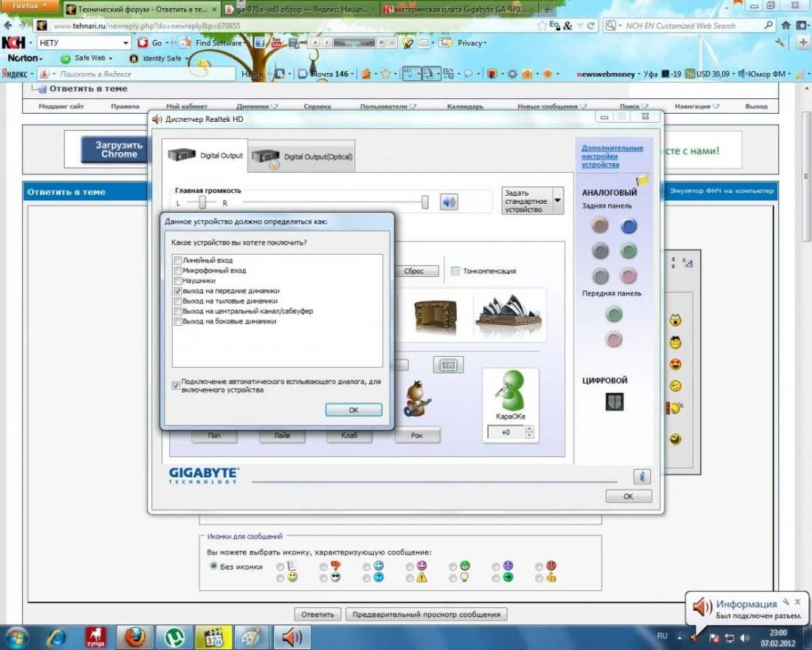Viewport: 812px width, 650px height.
Task: Choose the stone arena environment thumbnail
Action: click(x=436, y=315)
